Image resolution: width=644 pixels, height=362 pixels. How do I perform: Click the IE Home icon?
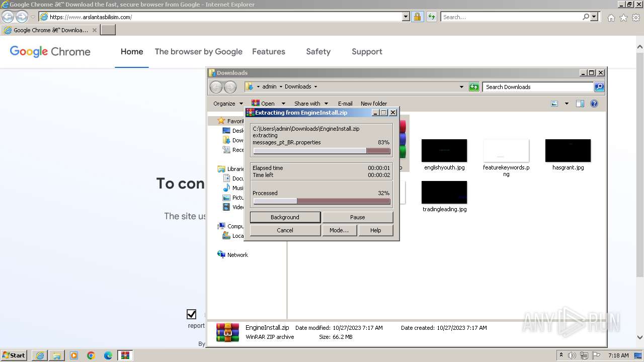(x=611, y=18)
